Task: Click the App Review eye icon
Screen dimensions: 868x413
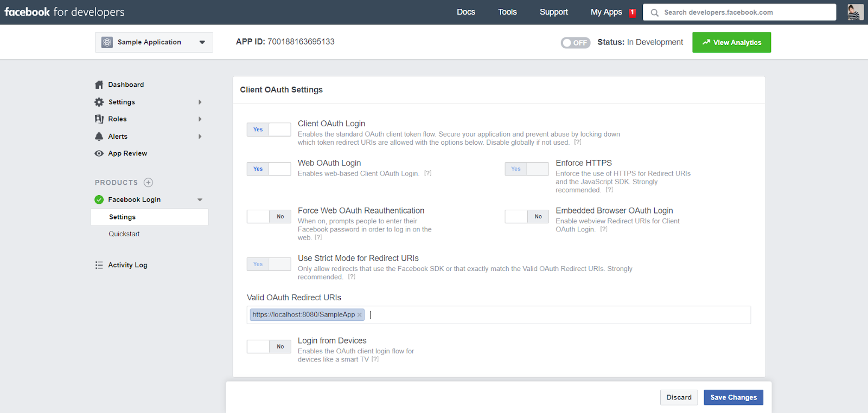Action: tap(99, 153)
